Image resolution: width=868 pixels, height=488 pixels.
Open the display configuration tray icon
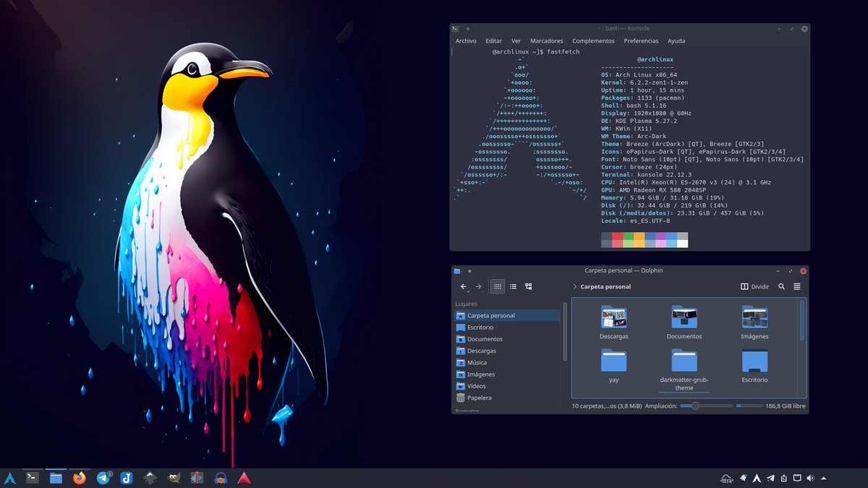pyautogui.click(x=797, y=478)
